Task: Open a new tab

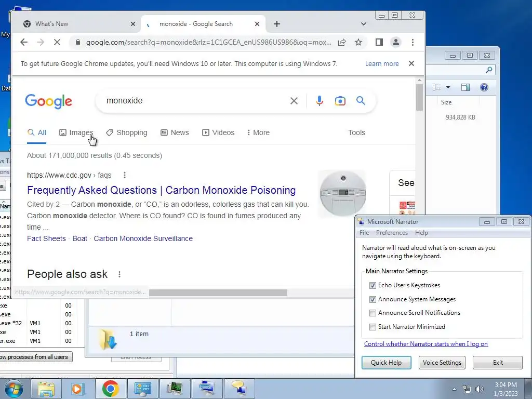Action: tap(277, 24)
